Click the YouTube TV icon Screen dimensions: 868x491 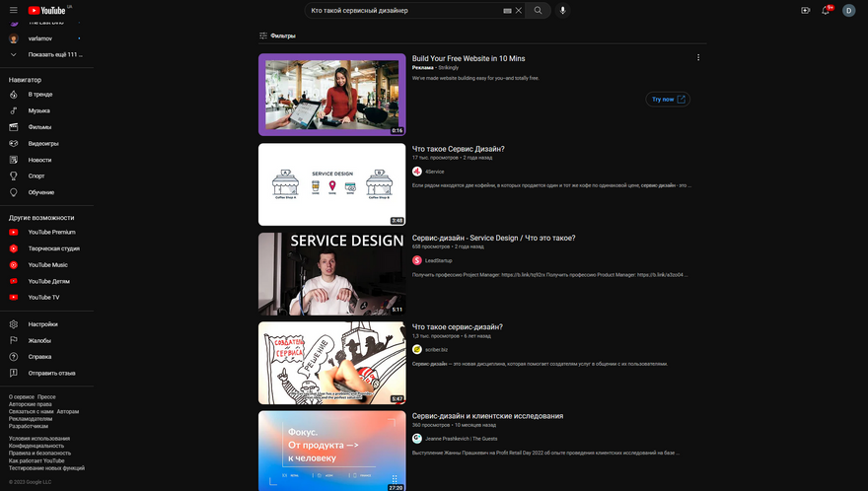pyautogui.click(x=14, y=297)
